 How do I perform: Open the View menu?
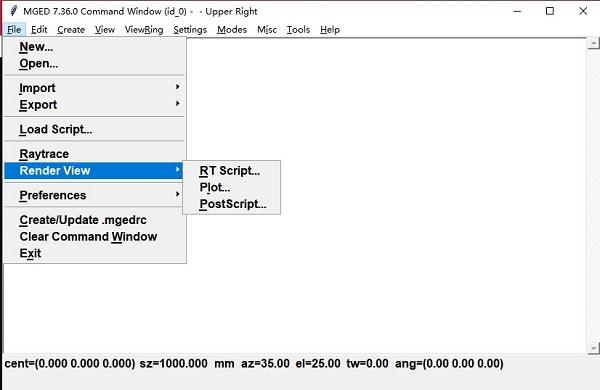tap(105, 29)
